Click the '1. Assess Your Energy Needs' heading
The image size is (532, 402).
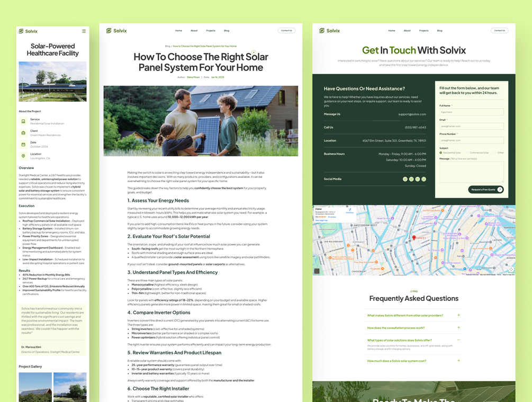coord(158,200)
